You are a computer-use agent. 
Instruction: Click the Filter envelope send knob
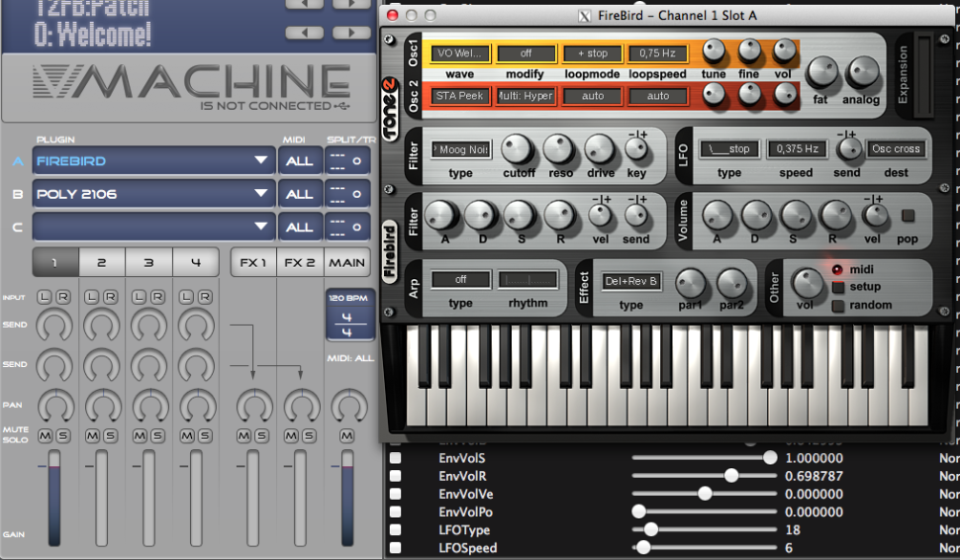pyautogui.click(x=636, y=216)
